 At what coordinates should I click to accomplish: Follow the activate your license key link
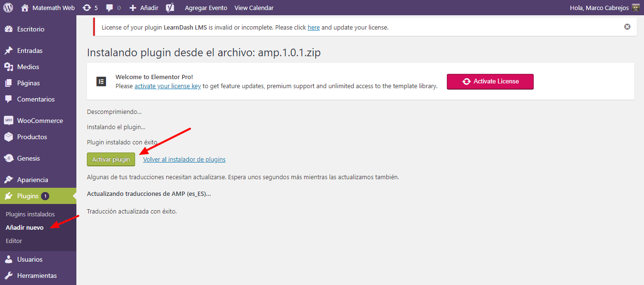click(x=168, y=86)
